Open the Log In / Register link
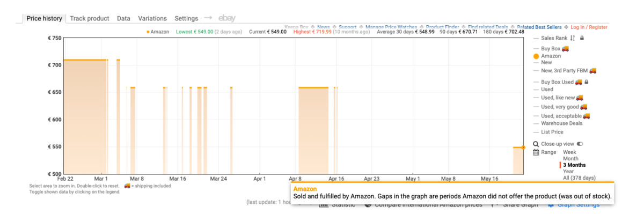 point(589,27)
